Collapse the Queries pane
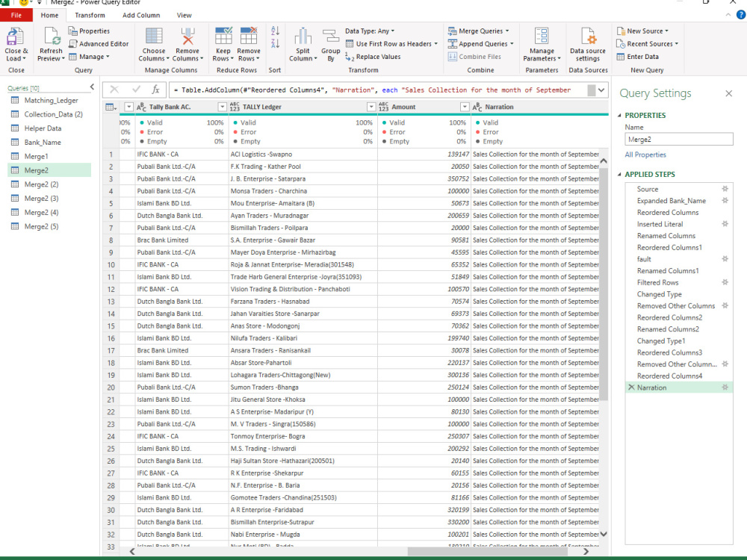 pyautogui.click(x=92, y=87)
